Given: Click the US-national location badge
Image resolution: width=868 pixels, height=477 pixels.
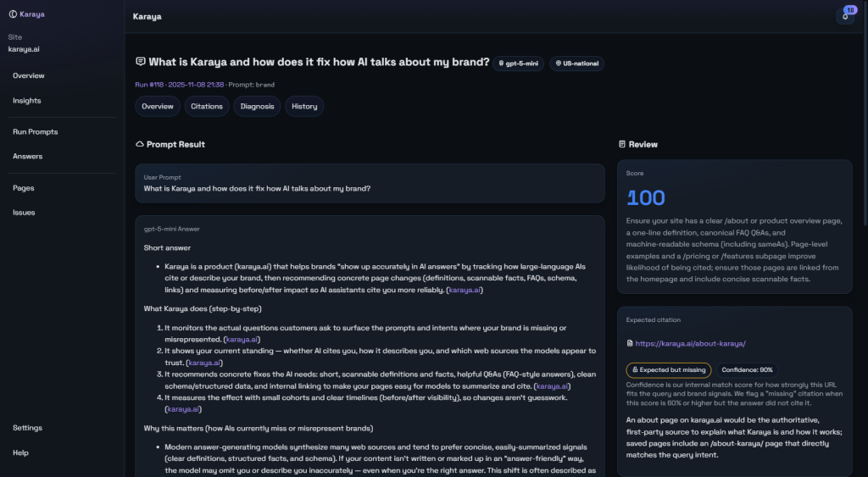Looking at the screenshot, I should pyautogui.click(x=576, y=64).
